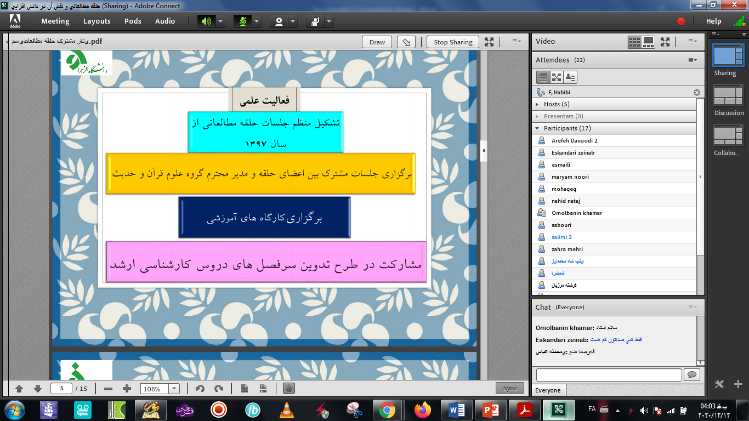
Task: Open the Share pod options menu
Action: 517,42
